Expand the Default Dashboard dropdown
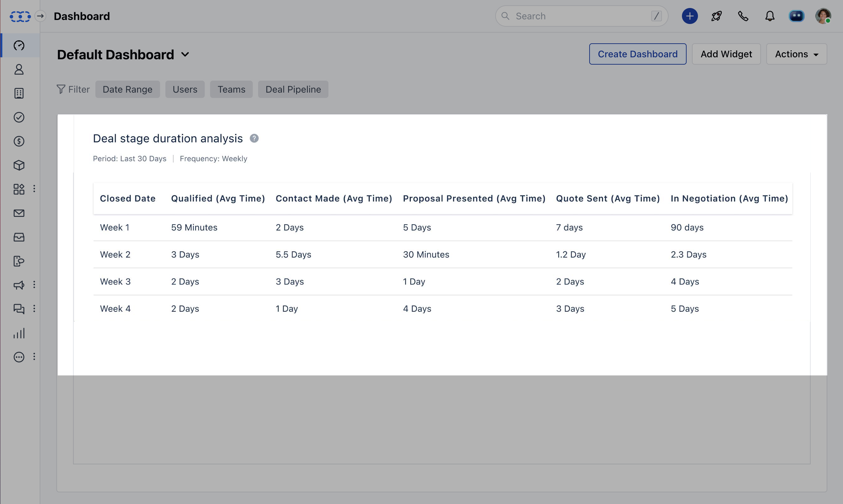This screenshot has height=504, width=843. click(186, 54)
